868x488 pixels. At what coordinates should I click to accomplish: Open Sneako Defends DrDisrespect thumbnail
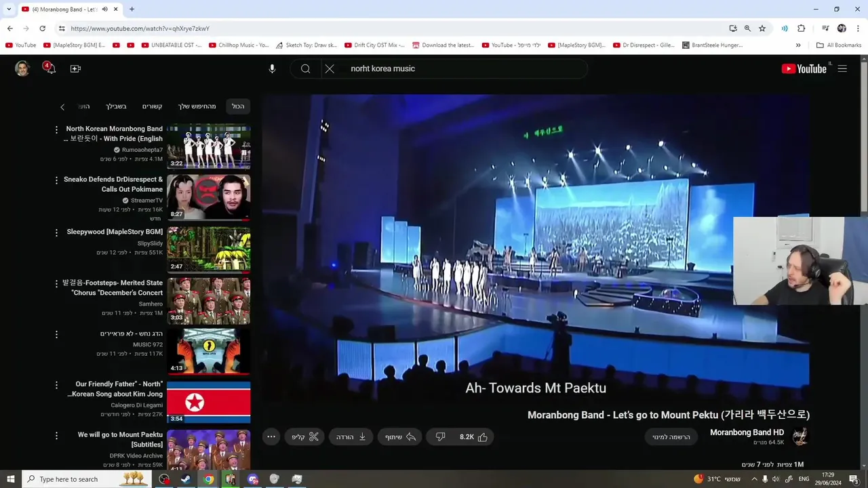pos(208,197)
